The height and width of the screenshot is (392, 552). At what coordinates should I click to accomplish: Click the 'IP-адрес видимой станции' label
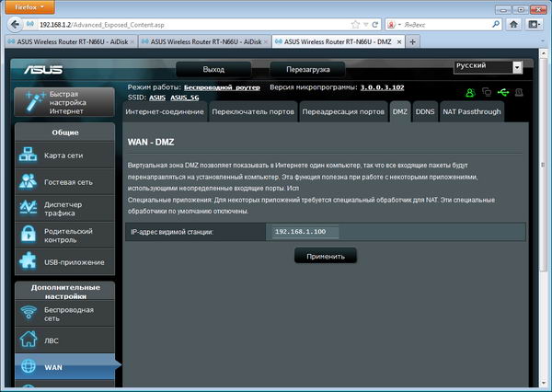click(x=172, y=232)
